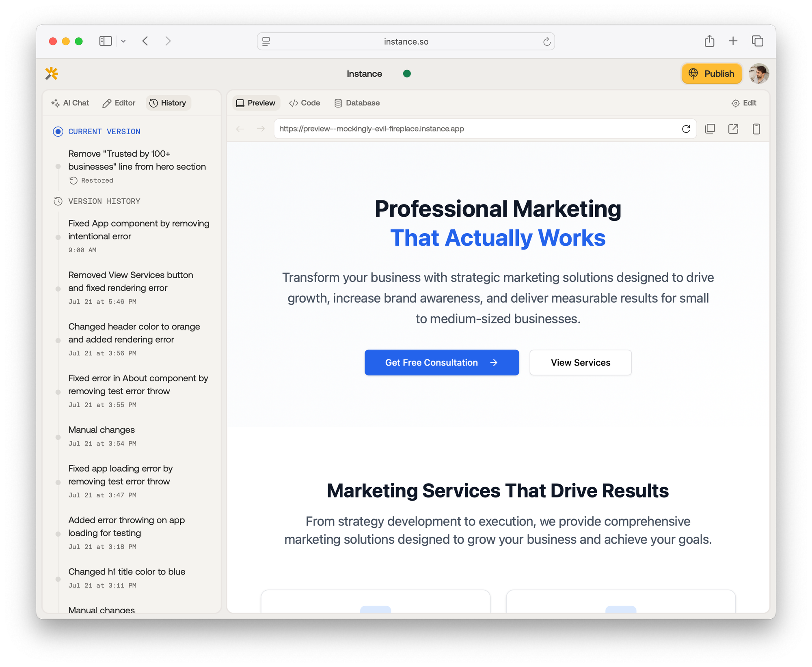812x667 pixels.
Task: Toggle the Safari sidebar
Action: pyautogui.click(x=106, y=41)
